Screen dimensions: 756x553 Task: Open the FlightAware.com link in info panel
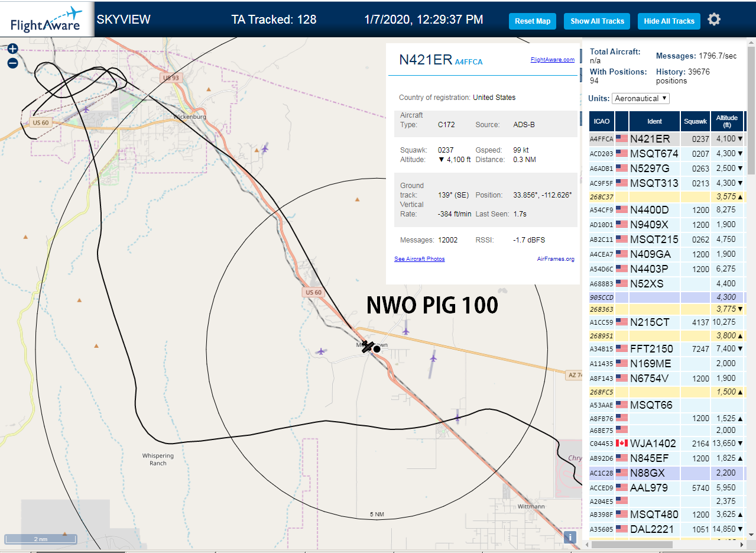tap(552, 60)
